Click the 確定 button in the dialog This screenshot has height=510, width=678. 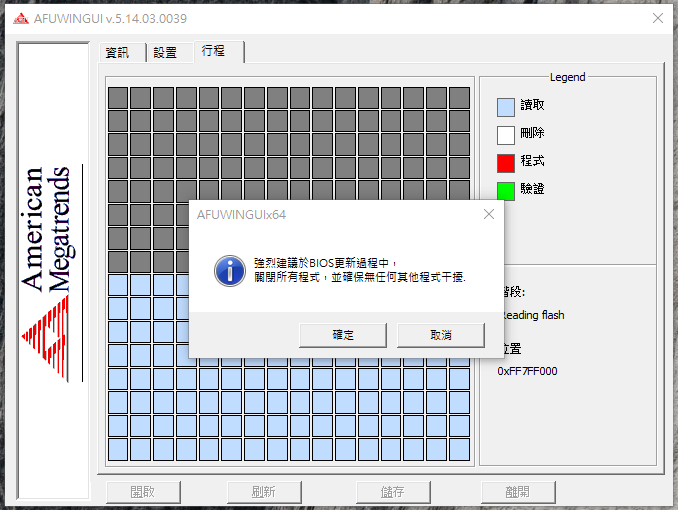[343, 335]
